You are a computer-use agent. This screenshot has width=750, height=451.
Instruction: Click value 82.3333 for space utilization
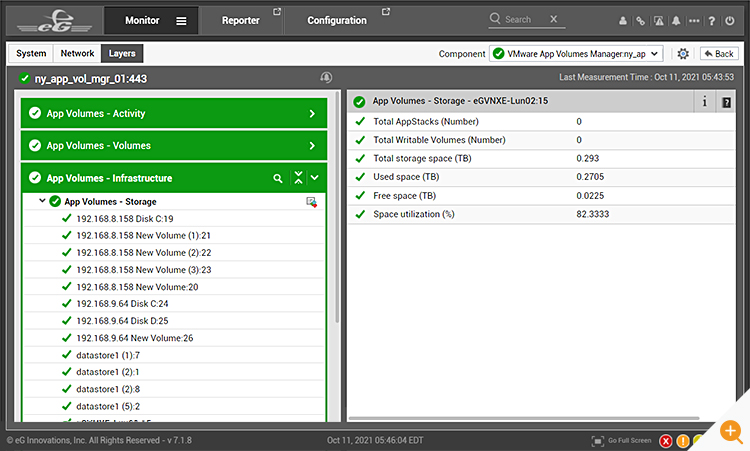pyautogui.click(x=593, y=214)
